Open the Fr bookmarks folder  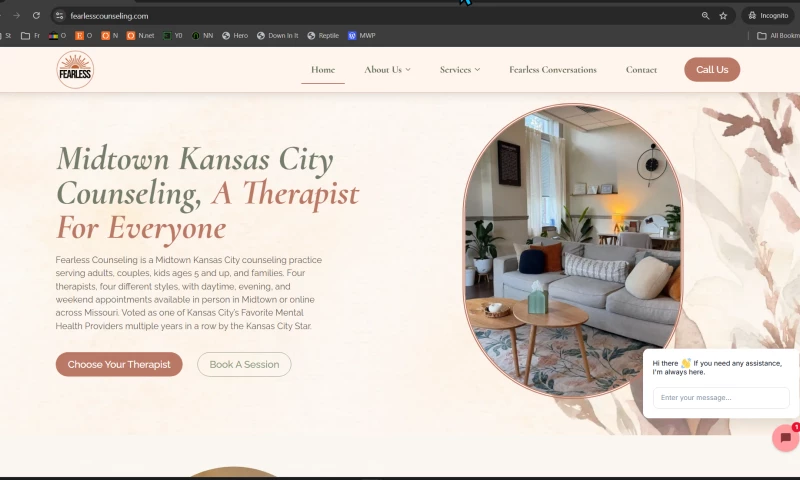(30, 36)
